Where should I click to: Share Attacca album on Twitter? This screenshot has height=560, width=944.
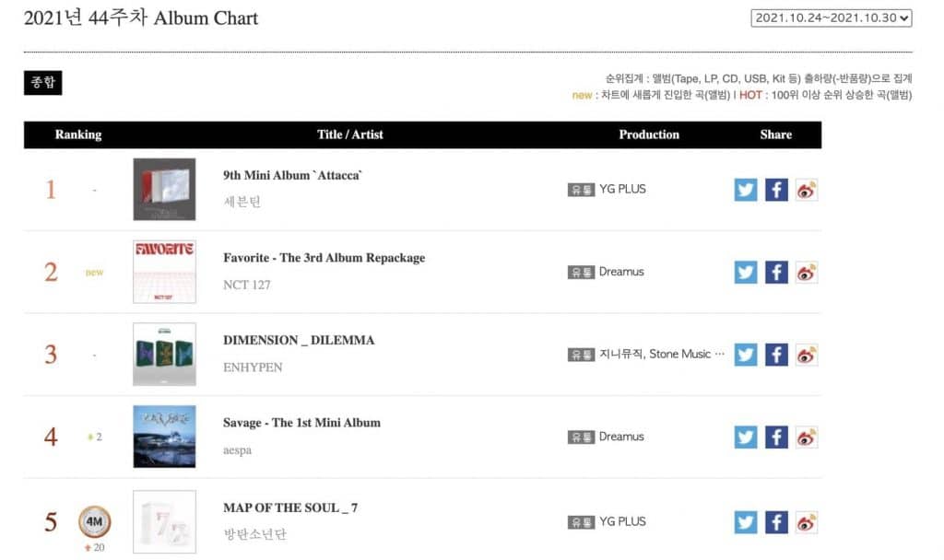tap(746, 190)
